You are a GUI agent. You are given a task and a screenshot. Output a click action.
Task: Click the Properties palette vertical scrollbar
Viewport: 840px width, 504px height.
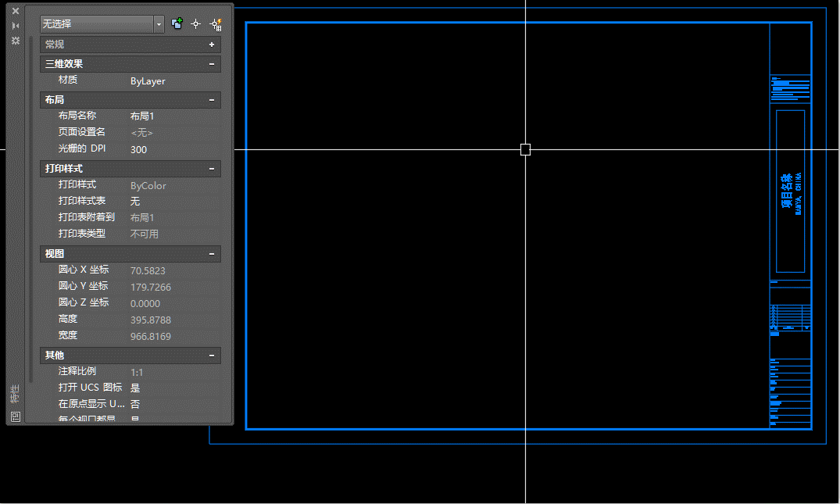[31, 209]
